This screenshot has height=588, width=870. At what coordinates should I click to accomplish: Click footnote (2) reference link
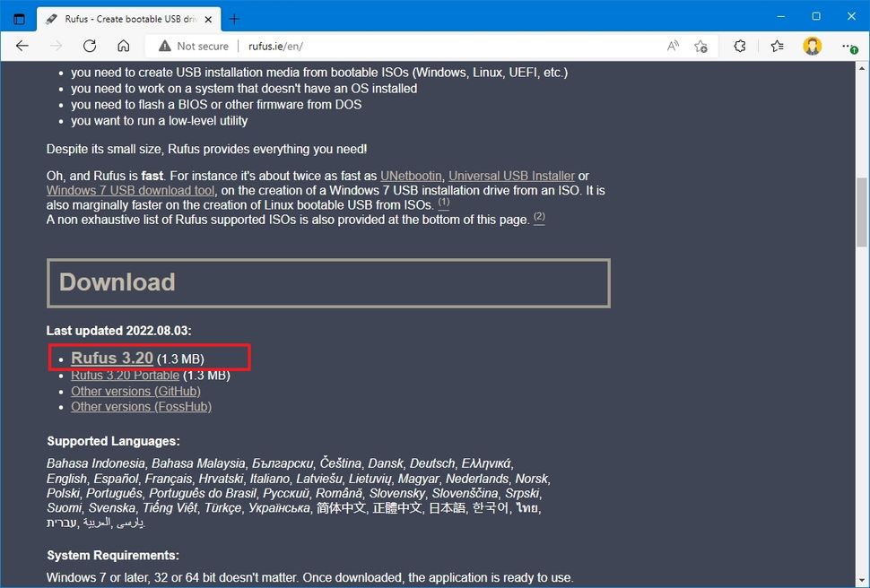coord(539,218)
